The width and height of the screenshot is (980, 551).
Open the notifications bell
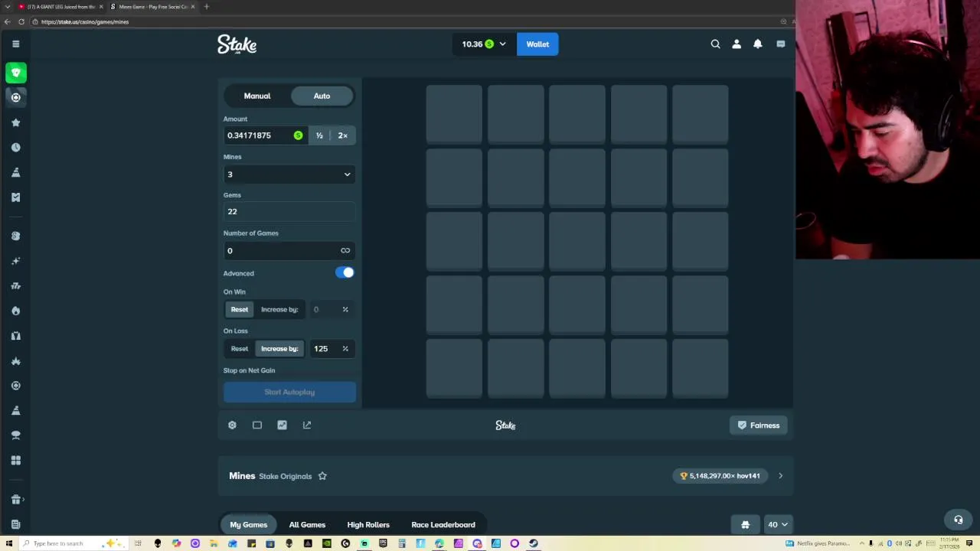point(758,44)
